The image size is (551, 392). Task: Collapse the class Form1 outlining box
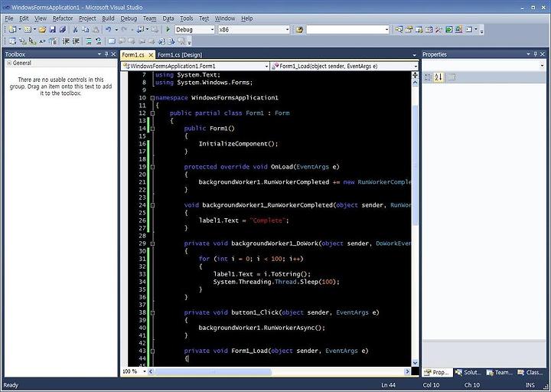coord(152,113)
